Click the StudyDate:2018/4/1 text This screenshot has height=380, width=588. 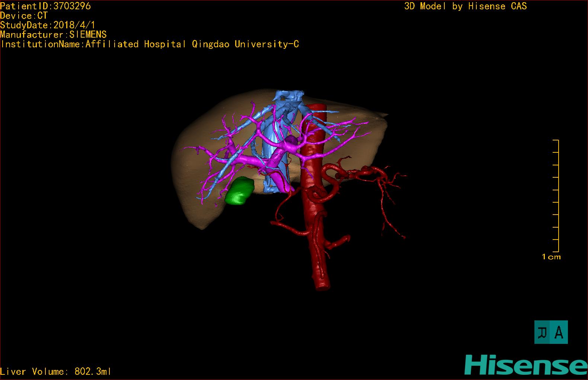click(x=48, y=25)
